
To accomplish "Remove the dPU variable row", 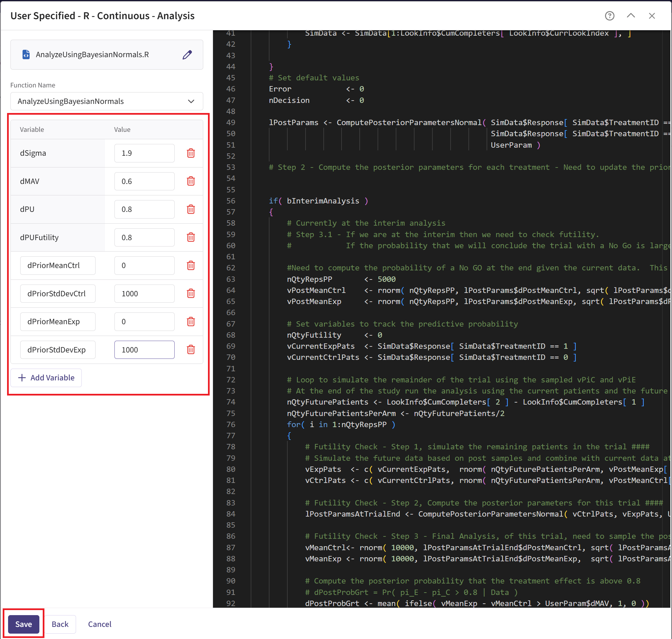I will tap(191, 209).
